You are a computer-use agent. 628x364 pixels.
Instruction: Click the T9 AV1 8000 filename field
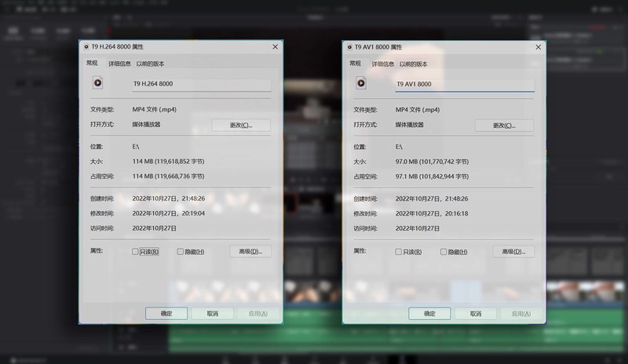(x=465, y=85)
